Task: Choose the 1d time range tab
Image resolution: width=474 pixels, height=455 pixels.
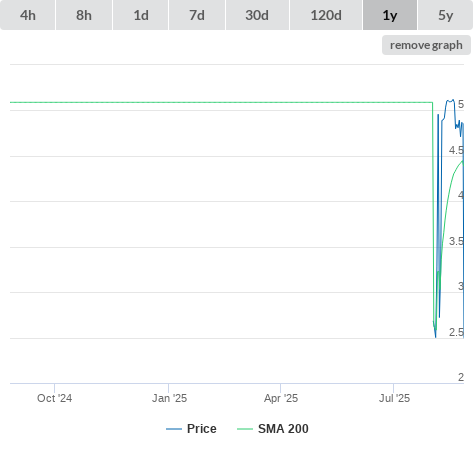Action: click(141, 15)
